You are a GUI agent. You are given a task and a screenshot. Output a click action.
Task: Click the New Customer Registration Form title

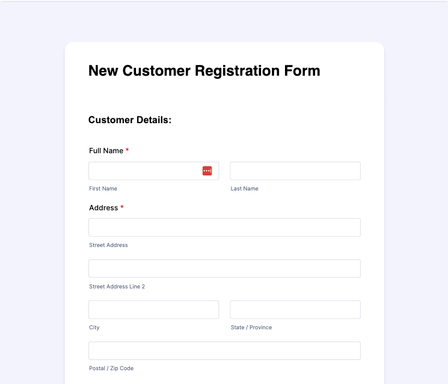[204, 71]
